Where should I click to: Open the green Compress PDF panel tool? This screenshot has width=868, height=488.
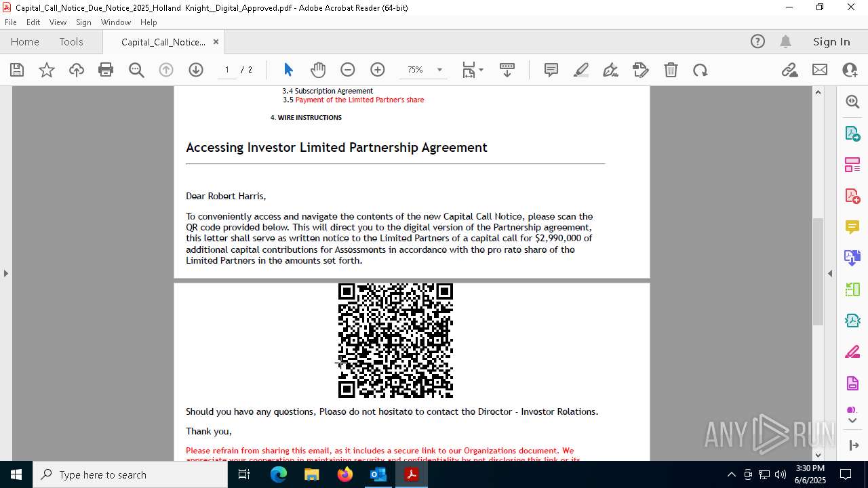tap(852, 289)
